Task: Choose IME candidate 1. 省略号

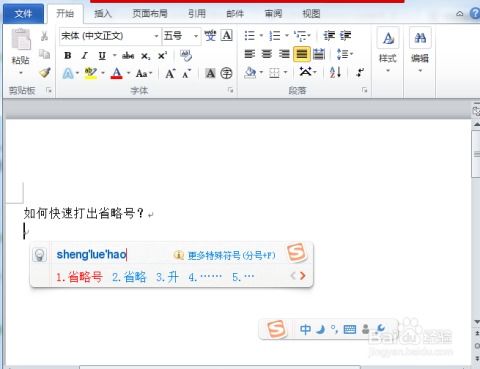Action: point(79,277)
